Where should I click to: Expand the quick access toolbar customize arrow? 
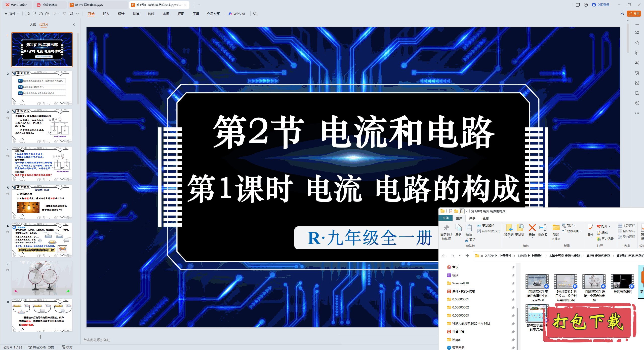(77, 14)
